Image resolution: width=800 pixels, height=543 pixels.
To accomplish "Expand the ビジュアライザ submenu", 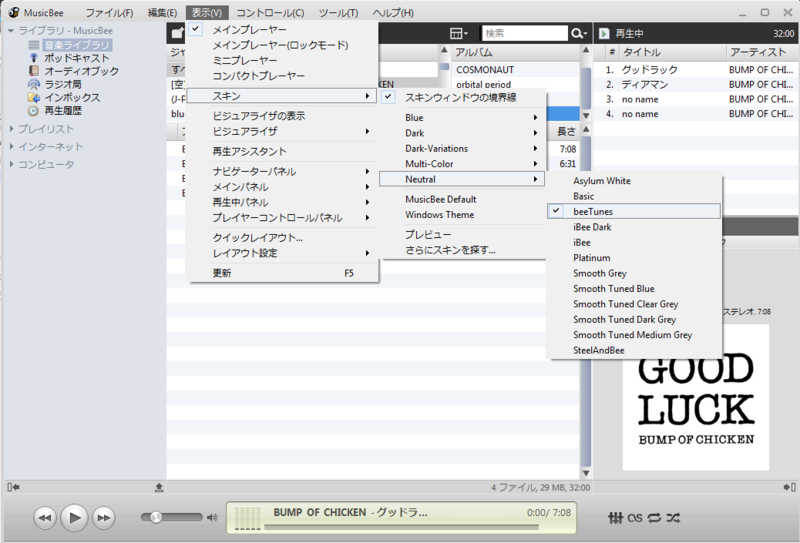I will (282, 131).
